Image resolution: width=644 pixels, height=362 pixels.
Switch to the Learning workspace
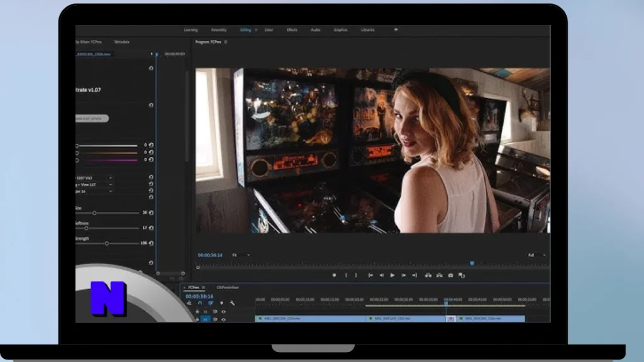tap(191, 30)
